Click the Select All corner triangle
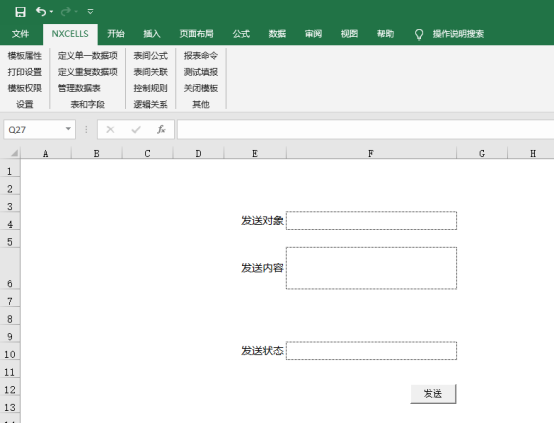Image resolution: width=554 pixels, height=423 pixels. [14, 153]
